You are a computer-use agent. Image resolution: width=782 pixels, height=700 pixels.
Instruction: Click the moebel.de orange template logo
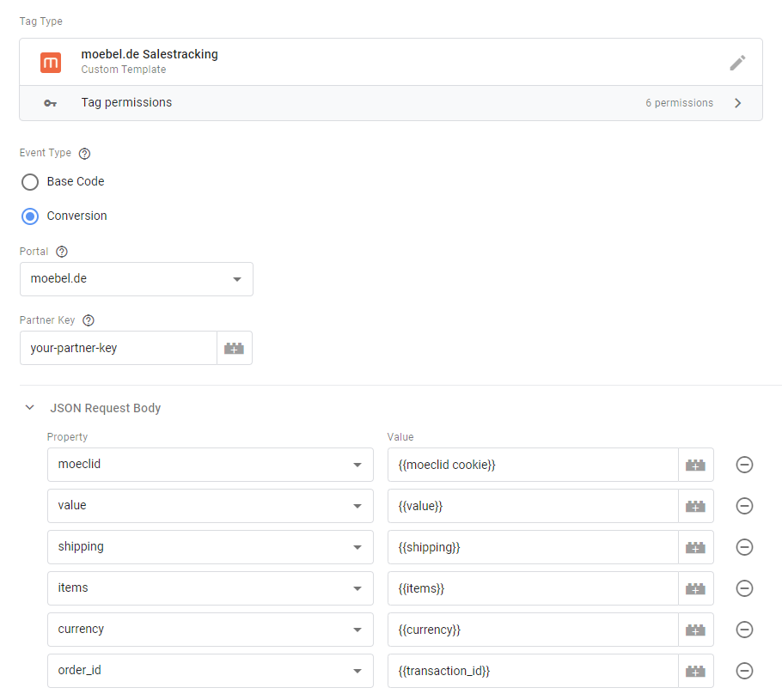[x=51, y=63]
